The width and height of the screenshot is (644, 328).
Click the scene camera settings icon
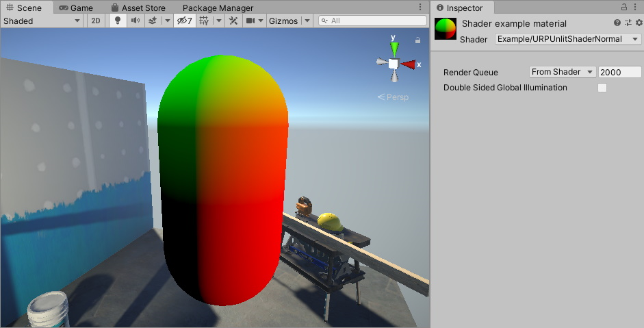[x=250, y=21]
